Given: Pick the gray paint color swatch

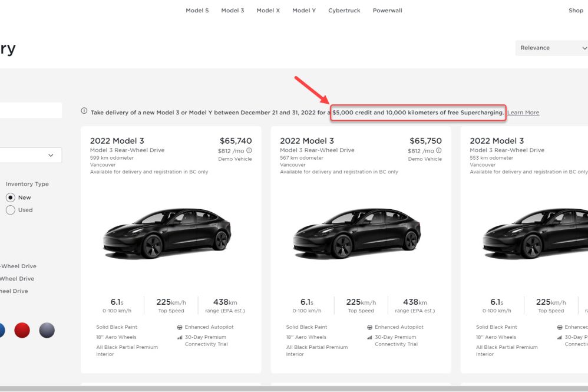Looking at the screenshot, I should (x=47, y=331).
